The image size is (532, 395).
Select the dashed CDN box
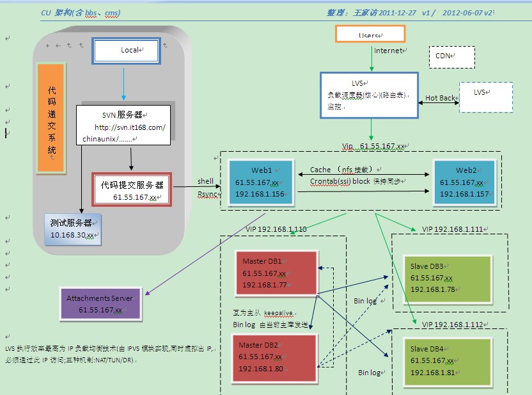[451, 57]
